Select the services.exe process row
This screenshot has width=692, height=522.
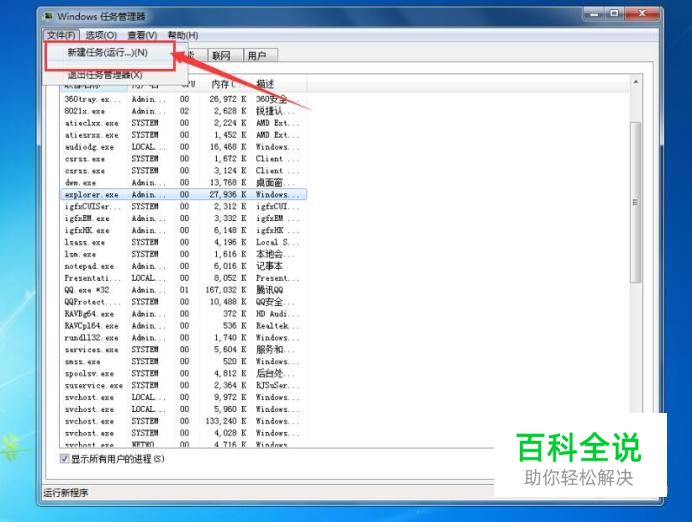pyautogui.click(x=183, y=349)
